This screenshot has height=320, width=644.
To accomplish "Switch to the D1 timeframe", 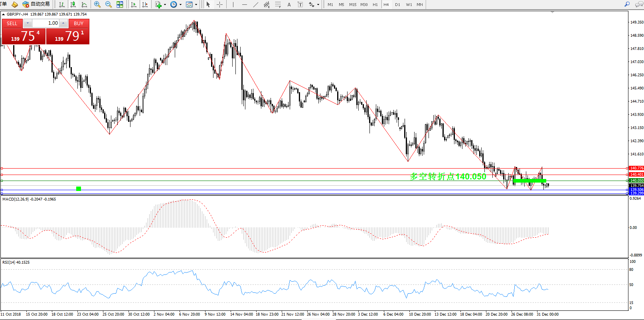I will coord(397,4).
